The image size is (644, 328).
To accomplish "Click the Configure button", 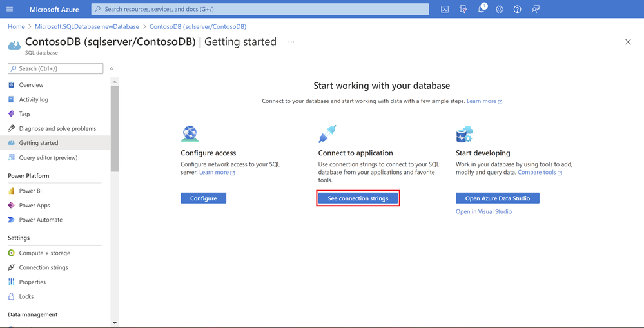I will (x=203, y=198).
